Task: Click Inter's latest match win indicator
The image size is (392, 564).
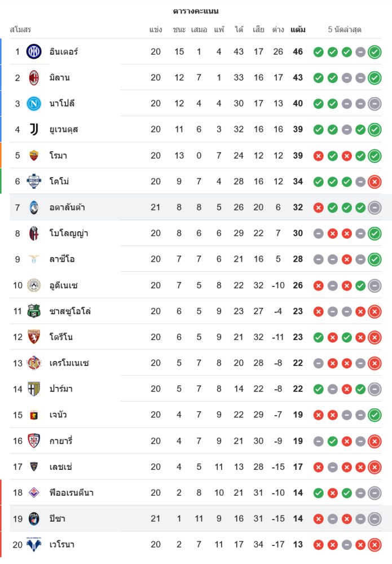Action: [x=374, y=52]
